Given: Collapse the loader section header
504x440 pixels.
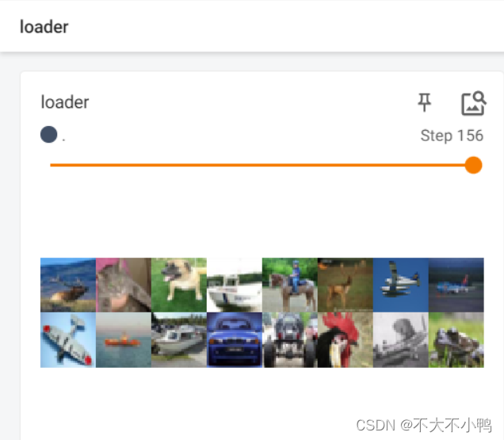Looking at the screenshot, I should tap(44, 27).
